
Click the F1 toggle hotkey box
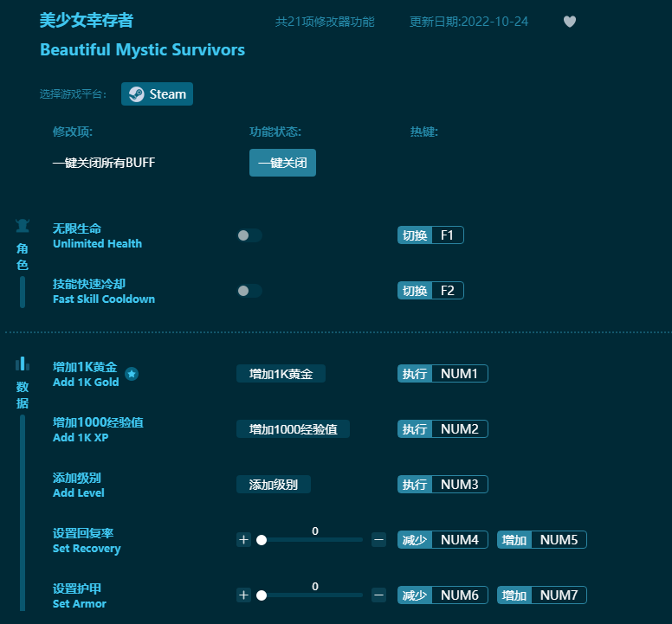tap(430, 235)
